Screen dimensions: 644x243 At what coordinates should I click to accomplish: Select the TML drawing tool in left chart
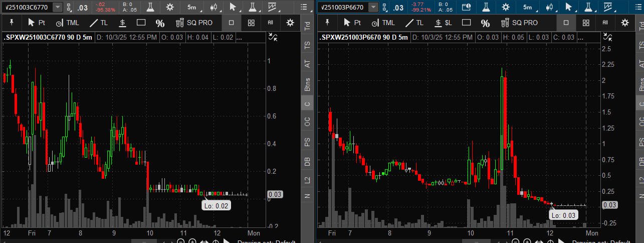[67, 23]
